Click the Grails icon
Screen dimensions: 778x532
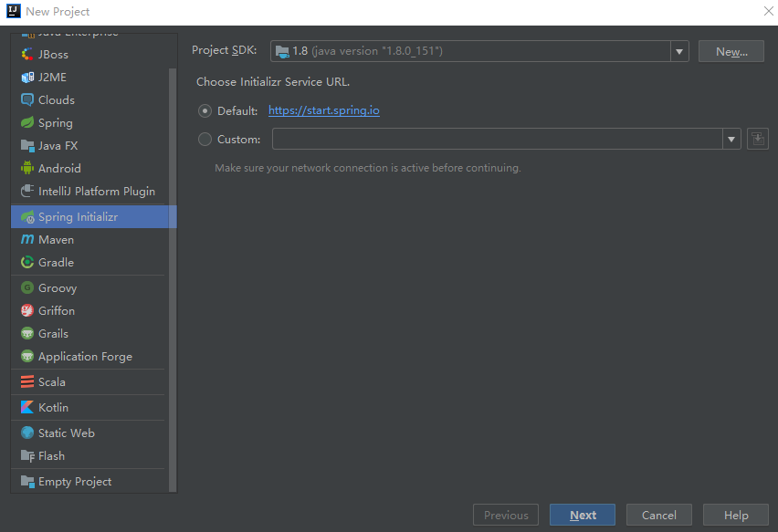(x=27, y=333)
